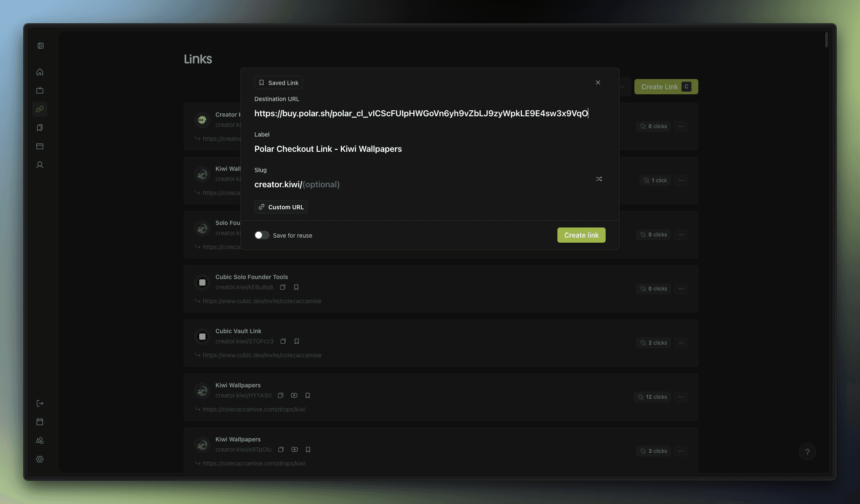Copy the creator.kiwi/STOFcz3 link

pyautogui.click(x=283, y=341)
